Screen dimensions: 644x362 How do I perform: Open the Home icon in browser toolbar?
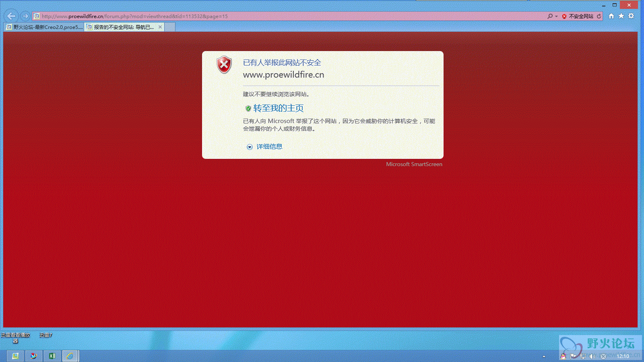point(611,16)
